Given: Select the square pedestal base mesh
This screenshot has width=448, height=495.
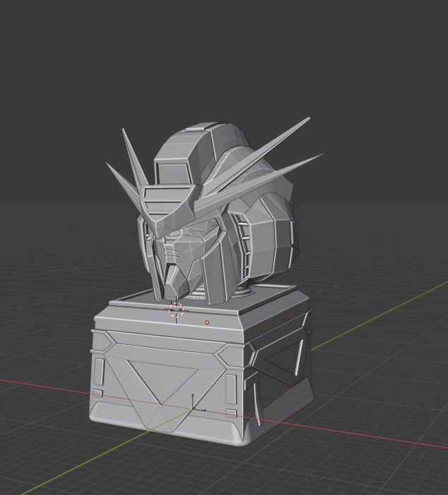Looking at the screenshot, I should (x=201, y=365).
